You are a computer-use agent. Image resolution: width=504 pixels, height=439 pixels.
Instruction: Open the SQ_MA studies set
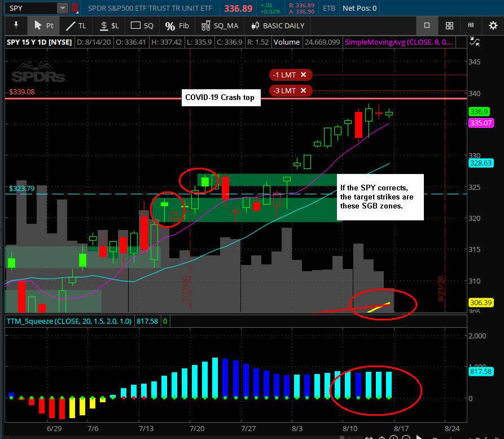click(x=220, y=26)
